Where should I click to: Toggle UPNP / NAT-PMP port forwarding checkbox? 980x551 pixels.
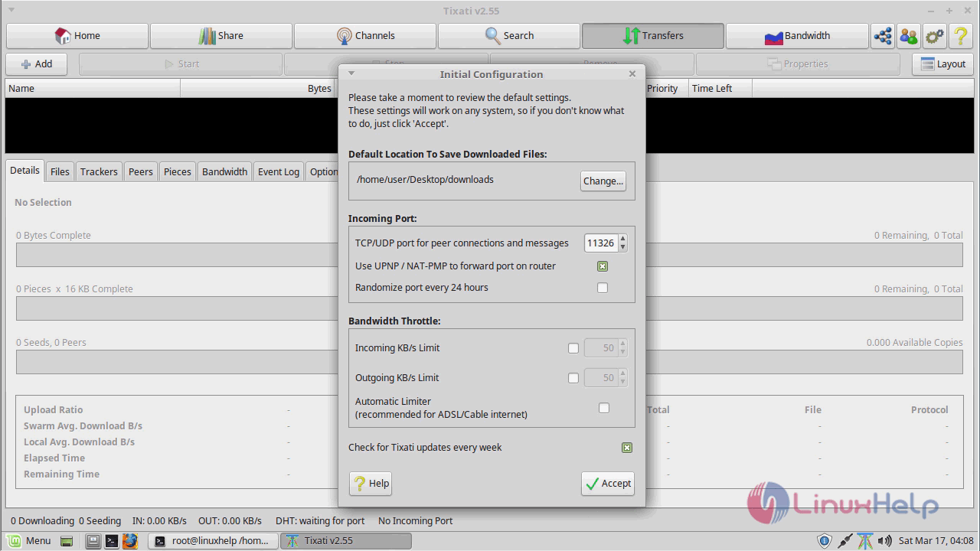[x=603, y=266]
